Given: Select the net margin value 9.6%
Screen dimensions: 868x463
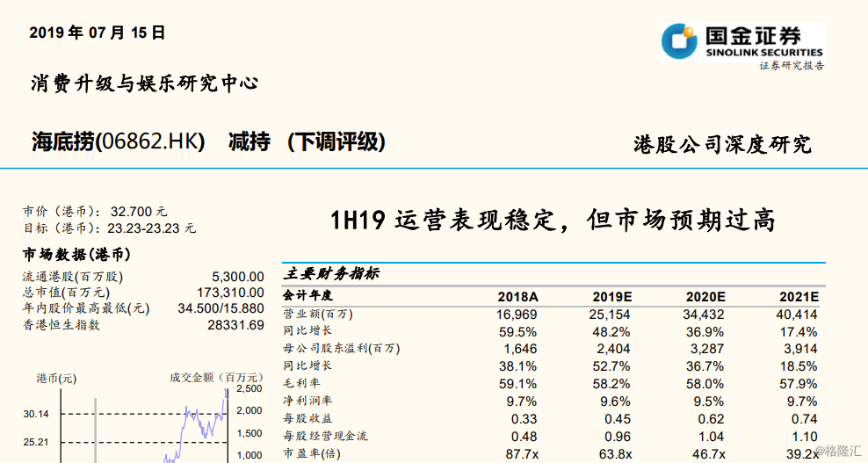Looking at the screenshot, I should pos(616,402).
